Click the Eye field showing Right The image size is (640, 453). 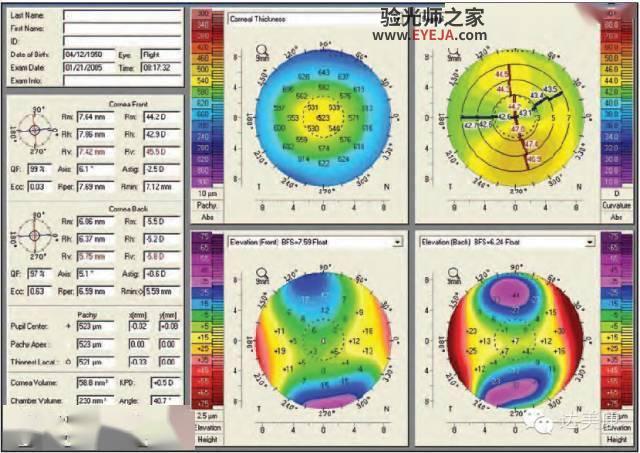[x=161, y=54]
